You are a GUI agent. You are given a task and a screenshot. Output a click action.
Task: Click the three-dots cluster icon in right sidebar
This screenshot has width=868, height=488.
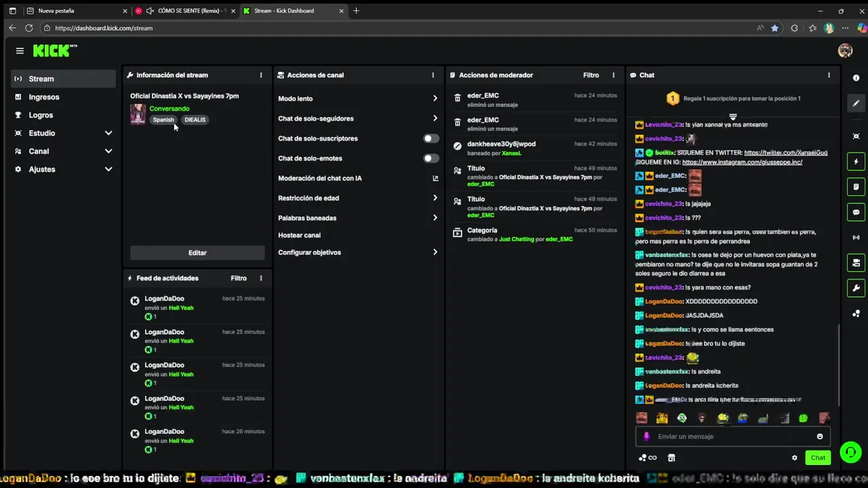point(856,314)
